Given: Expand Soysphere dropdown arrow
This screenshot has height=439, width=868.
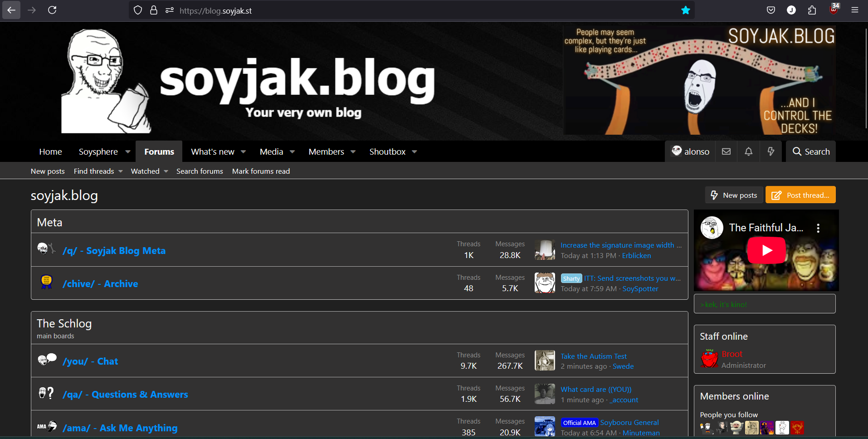Looking at the screenshot, I should (128, 152).
